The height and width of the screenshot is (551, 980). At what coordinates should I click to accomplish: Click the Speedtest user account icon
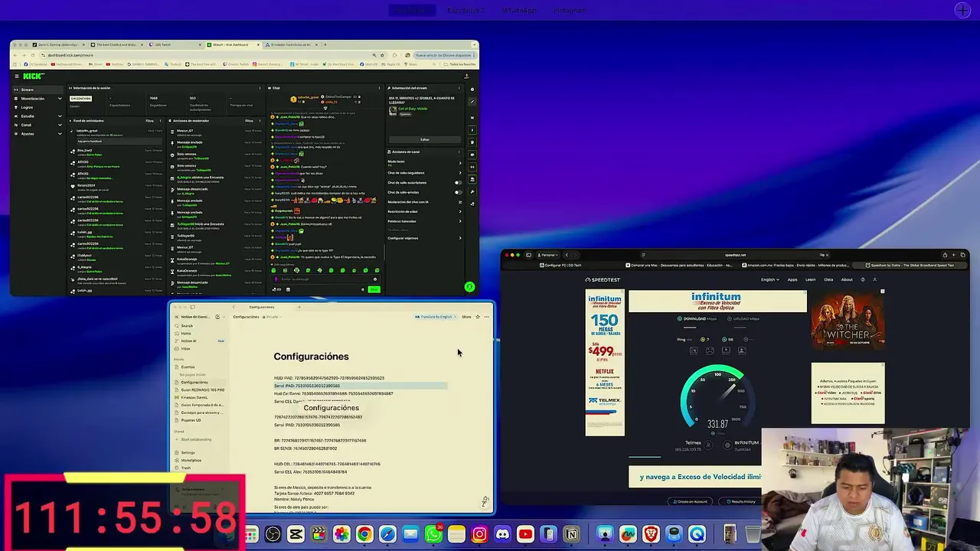tap(875, 279)
